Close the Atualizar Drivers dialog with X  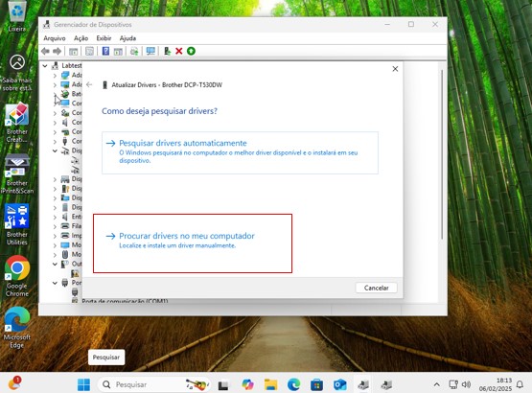pyautogui.click(x=395, y=69)
